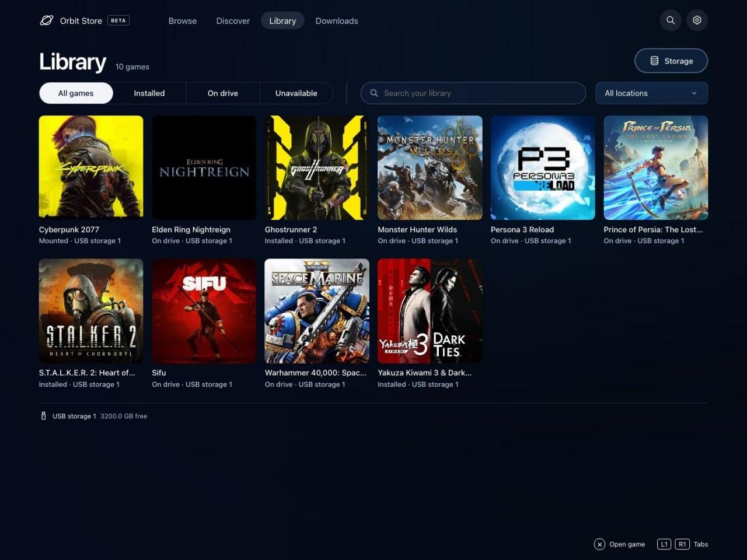Filter library by On drive
Screen dimensions: 747x560
pos(223,93)
